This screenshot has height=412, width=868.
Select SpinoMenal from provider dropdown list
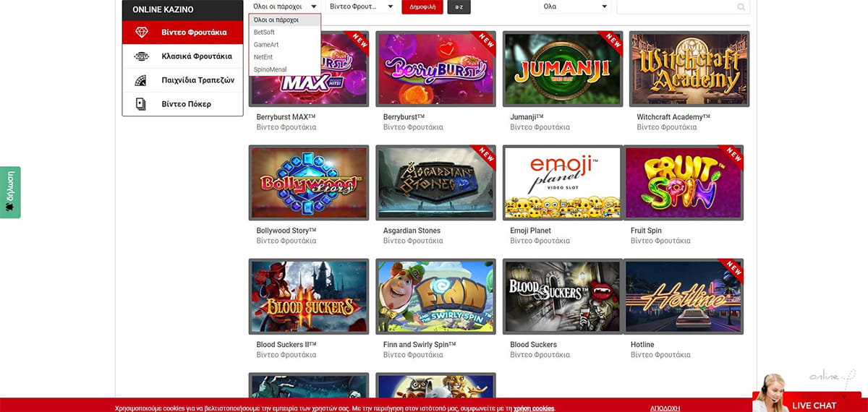tap(284, 69)
